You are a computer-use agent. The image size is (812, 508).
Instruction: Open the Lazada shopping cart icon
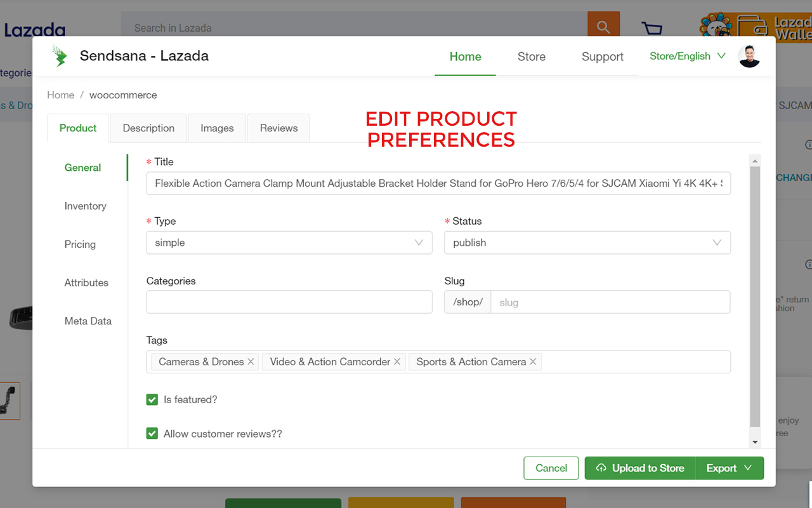click(652, 29)
